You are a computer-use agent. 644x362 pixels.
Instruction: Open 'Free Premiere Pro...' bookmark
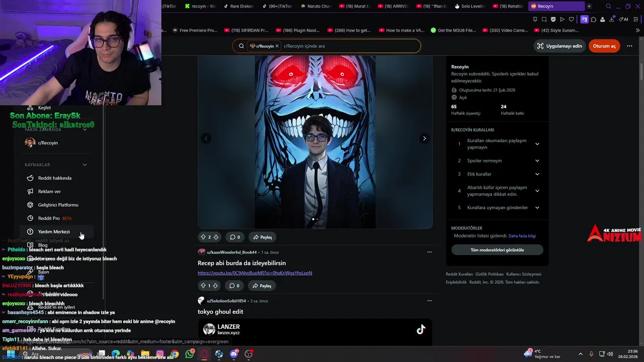(194, 30)
